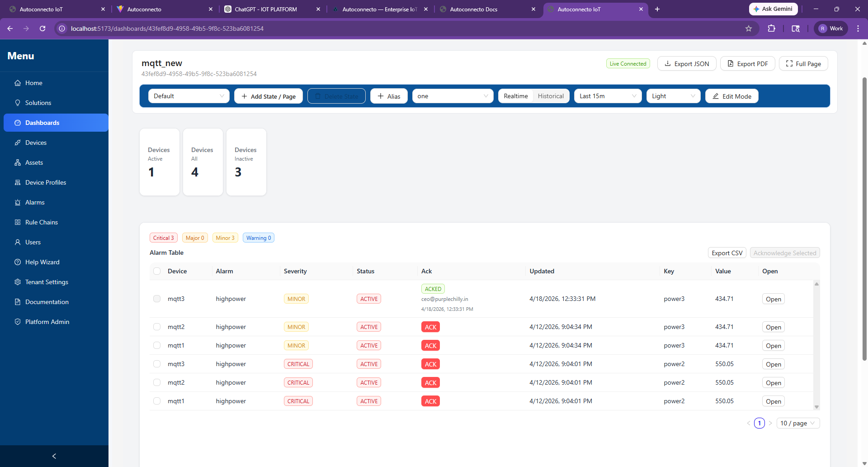Image resolution: width=868 pixels, height=467 pixels.
Task: Go to previous page in pagination
Action: pyautogui.click(x=749, y=423)
